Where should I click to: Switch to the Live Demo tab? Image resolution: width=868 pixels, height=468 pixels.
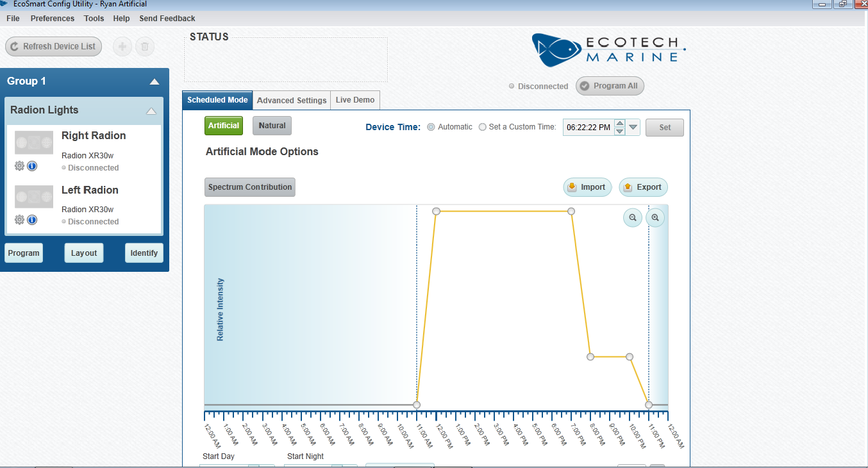tap(355, 100)
